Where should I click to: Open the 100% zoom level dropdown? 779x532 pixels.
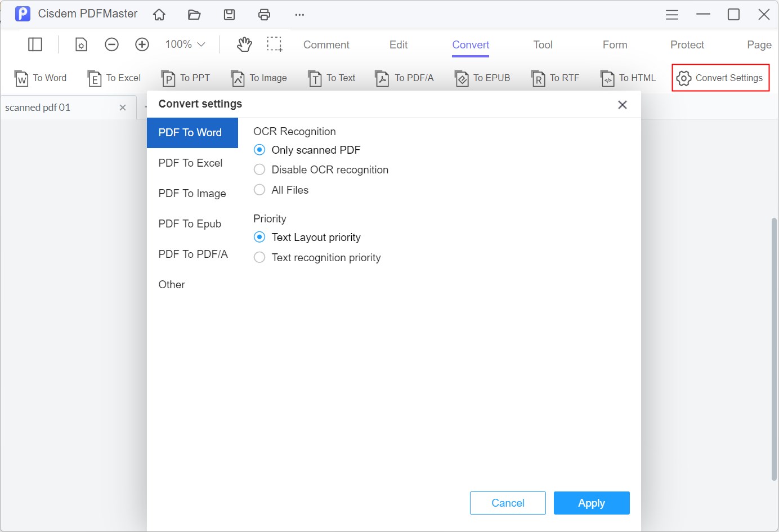click(x=185, y=44)
